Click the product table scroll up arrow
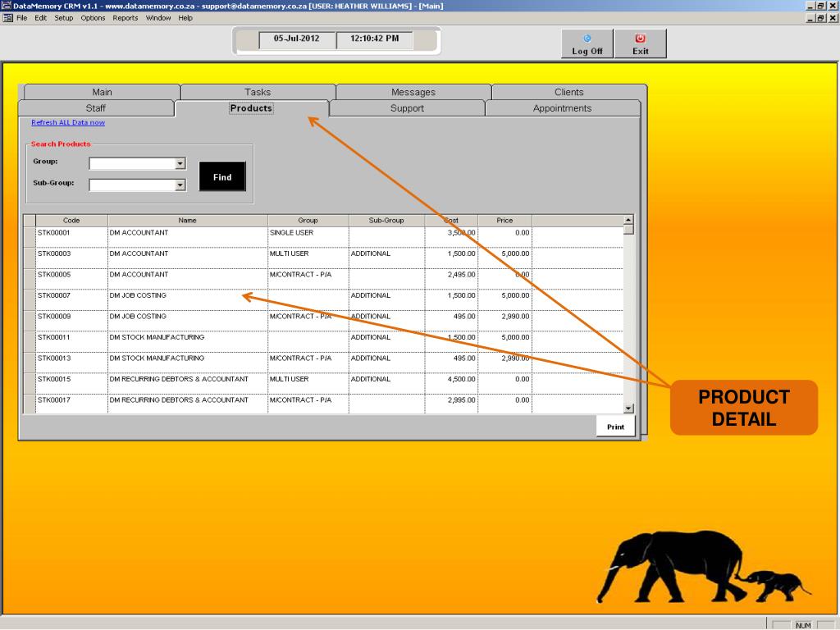Screen dimensions: 840x630 (x=629, y=220)
